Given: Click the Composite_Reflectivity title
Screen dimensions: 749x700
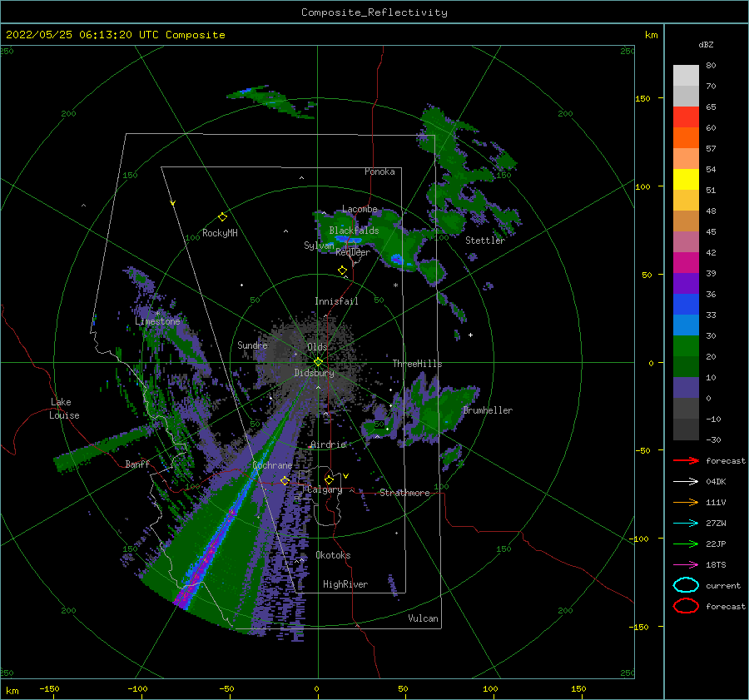Looking at the screenshot, I should click(374, 12).
